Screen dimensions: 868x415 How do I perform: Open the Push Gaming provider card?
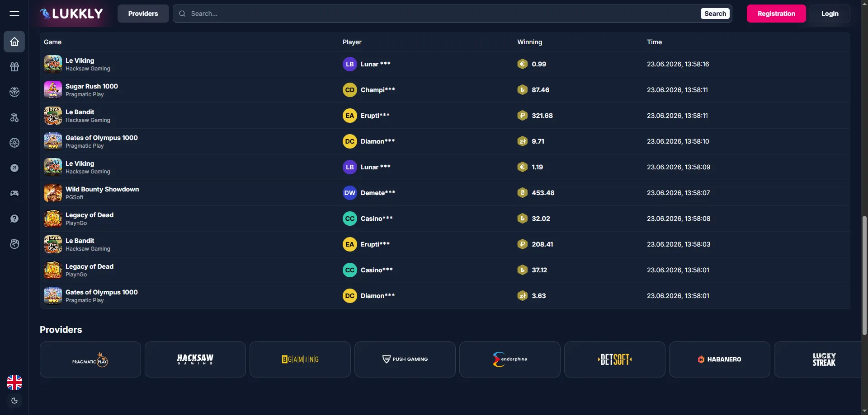click(405, 359)
